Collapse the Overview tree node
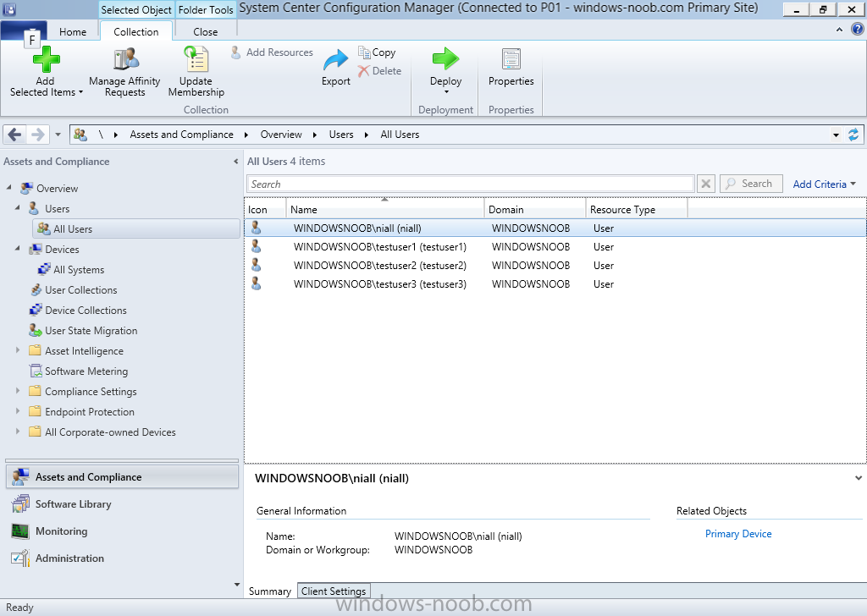 click(x=8, y=188)
